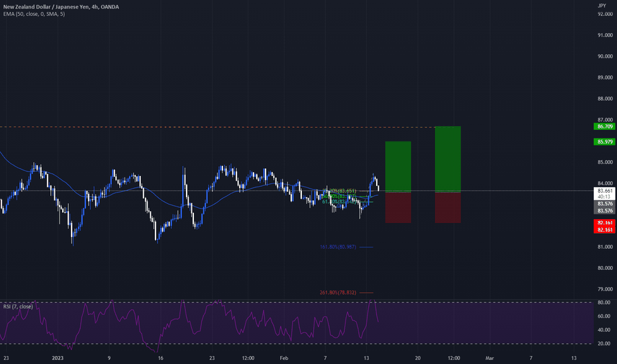Screen dimensions: 617x364
Task: Click the 16 date label on time axis
Action: click(161, 358)
